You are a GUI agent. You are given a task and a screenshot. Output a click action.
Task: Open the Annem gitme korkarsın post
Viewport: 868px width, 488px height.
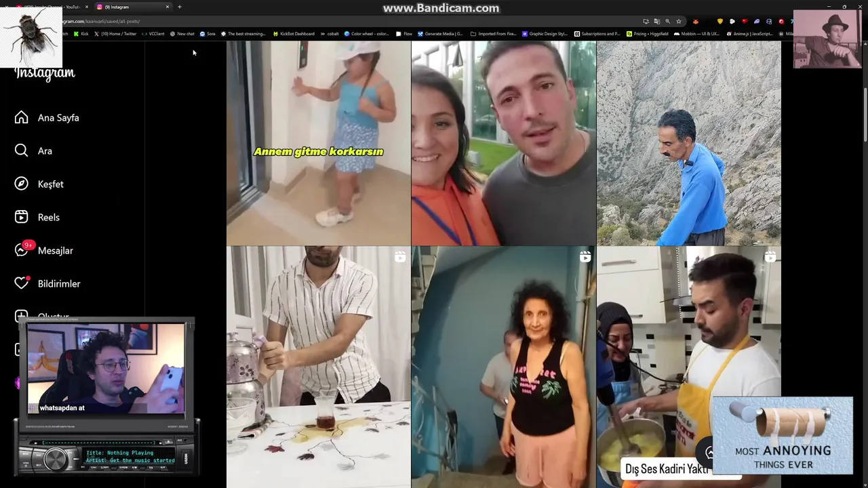319,142
